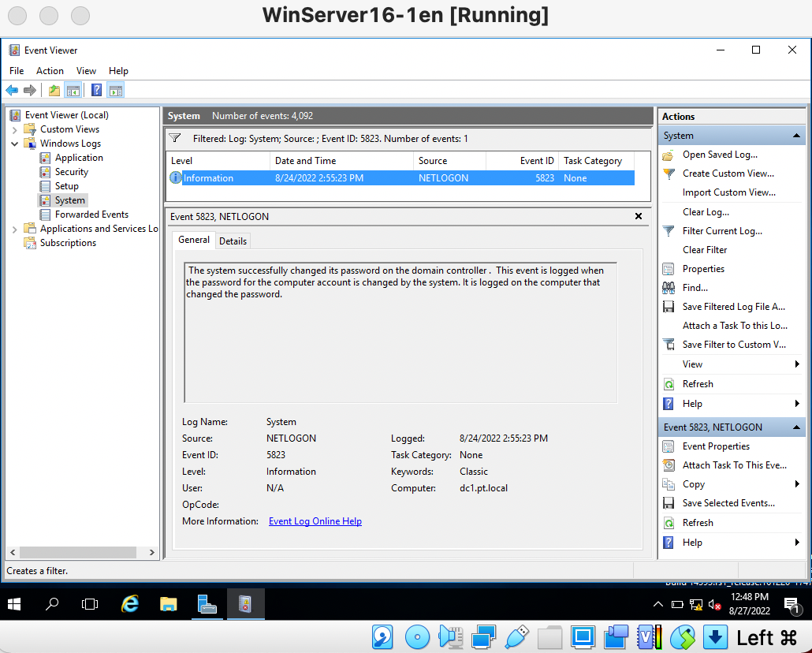The width and height of the screenshot is (812, 653).
Task: Click the Back arrow toolbar icon
Action: click(12, 90)
